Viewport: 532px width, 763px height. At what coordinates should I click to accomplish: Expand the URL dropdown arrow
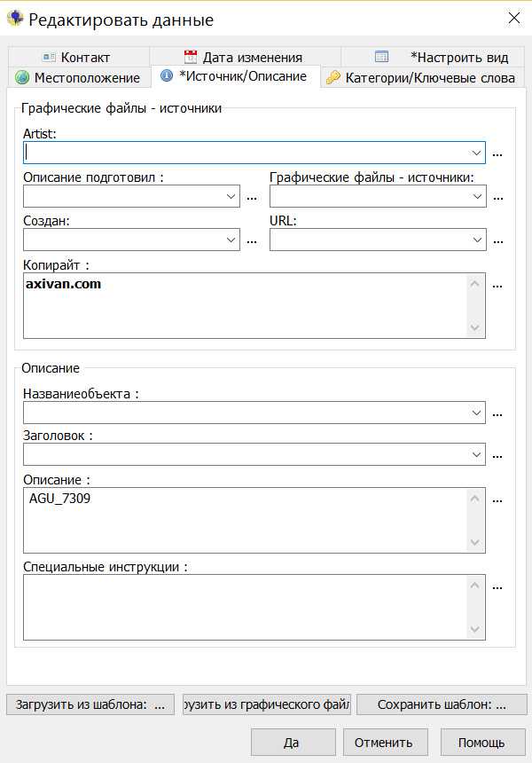click(x=477, y=240)
